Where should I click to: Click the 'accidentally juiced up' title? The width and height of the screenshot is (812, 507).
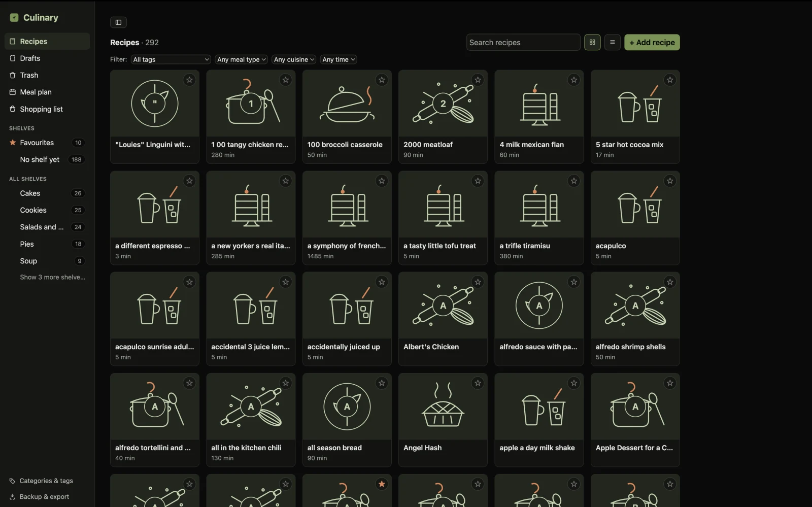pos(344,347)
